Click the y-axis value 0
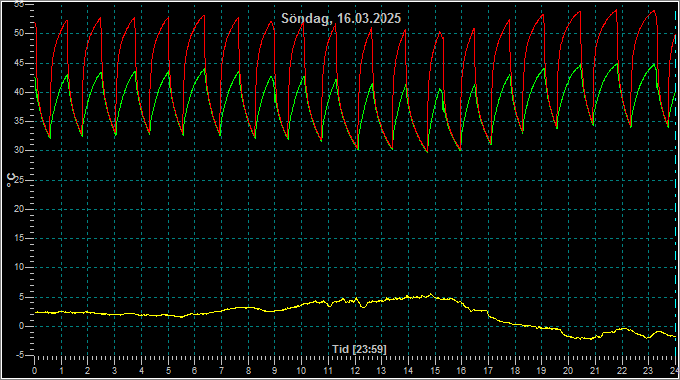 coord(21,326)
